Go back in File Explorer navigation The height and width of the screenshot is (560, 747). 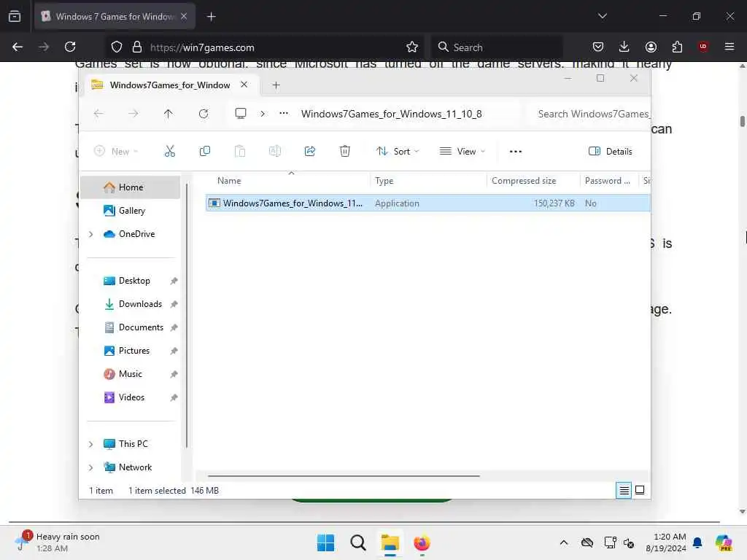[x=98, y=114]
